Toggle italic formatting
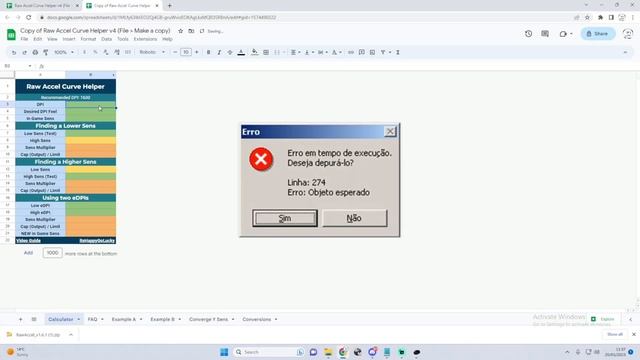Viewport: 640px width, 360px height. pos(219,52)
